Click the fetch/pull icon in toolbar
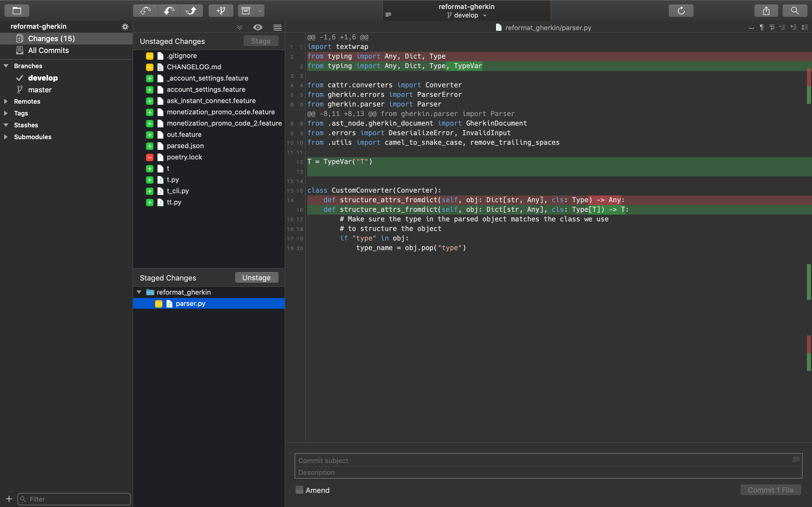This screenshot has width=812, height=507. 145,10
